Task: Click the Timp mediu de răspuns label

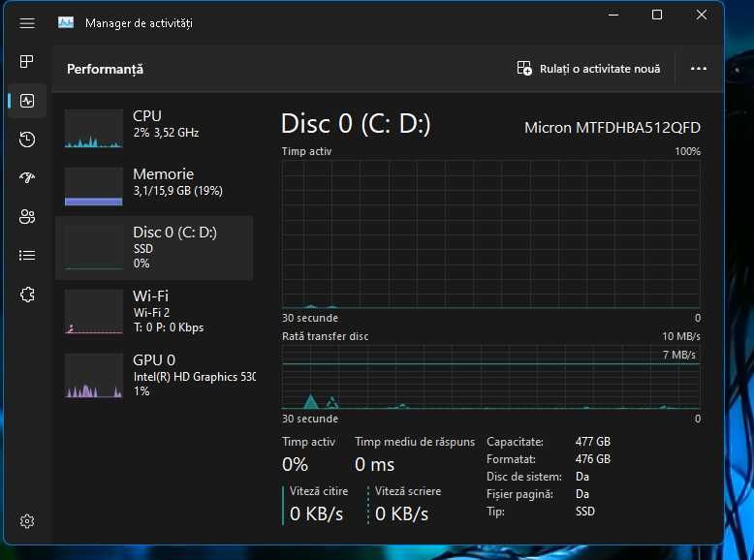Action: (415, 442)
